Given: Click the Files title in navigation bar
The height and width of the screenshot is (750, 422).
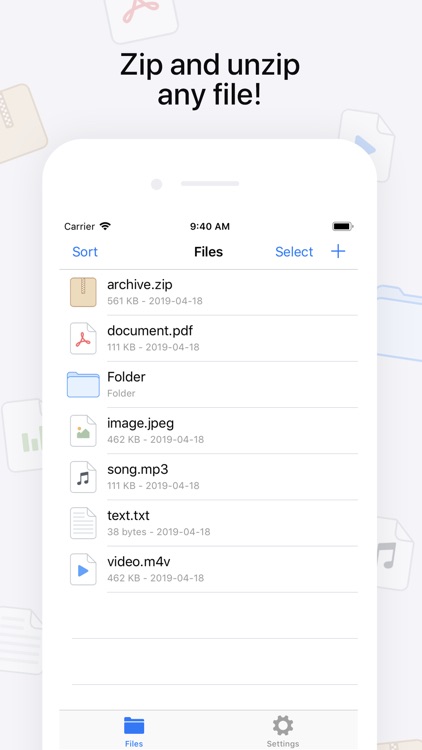Looking at the screenshot, I should 209,252.
